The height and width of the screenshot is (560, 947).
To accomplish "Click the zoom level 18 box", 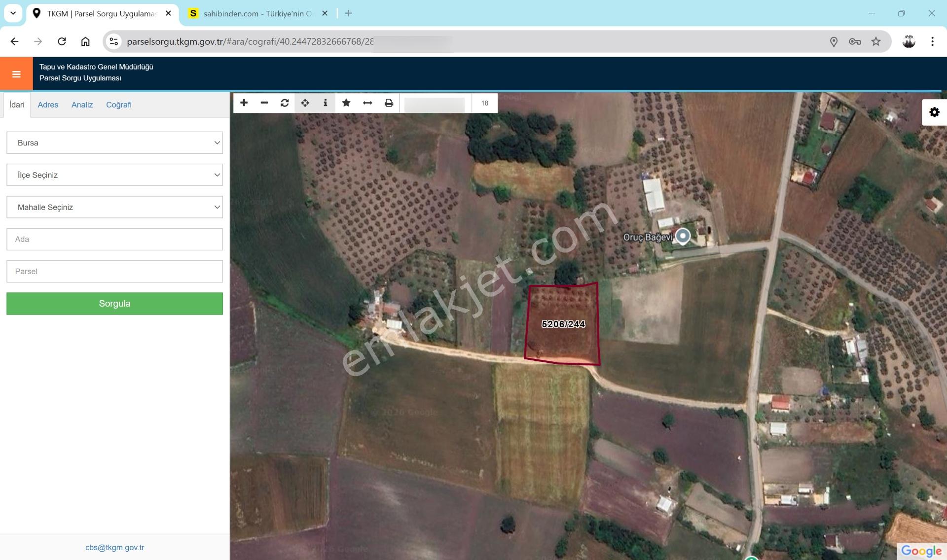I will coord(484,103).
